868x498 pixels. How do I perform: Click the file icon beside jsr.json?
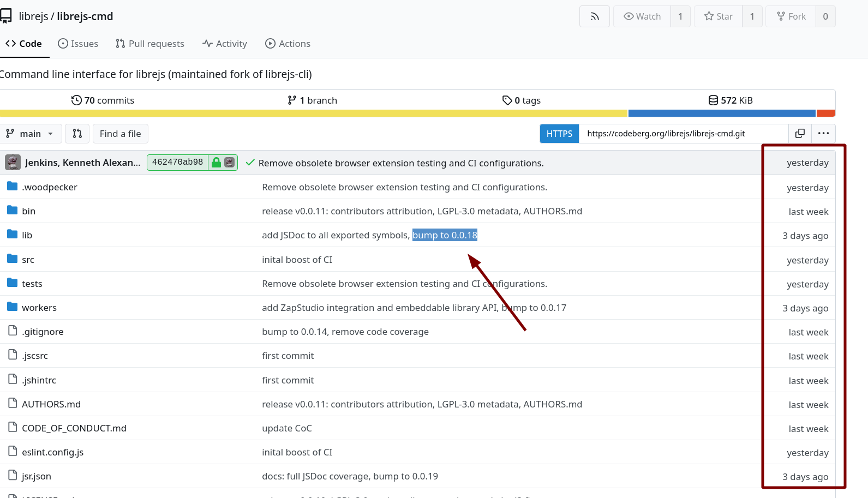coord(13,476)
